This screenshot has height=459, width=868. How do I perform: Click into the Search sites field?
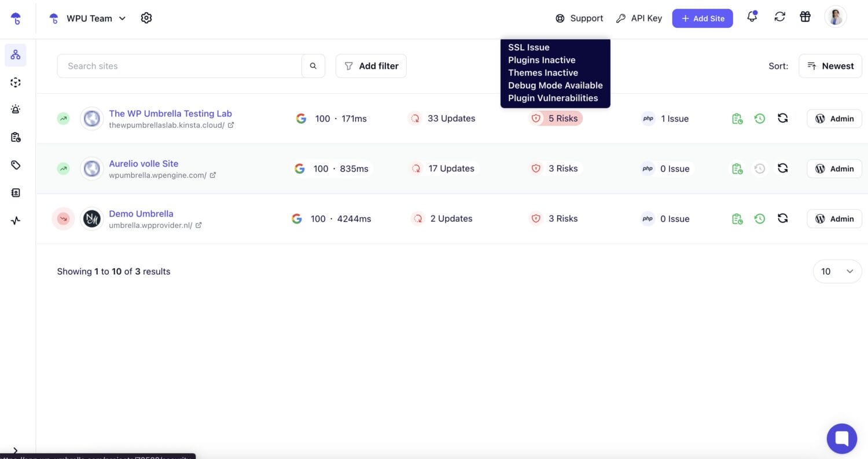[179, 66]
